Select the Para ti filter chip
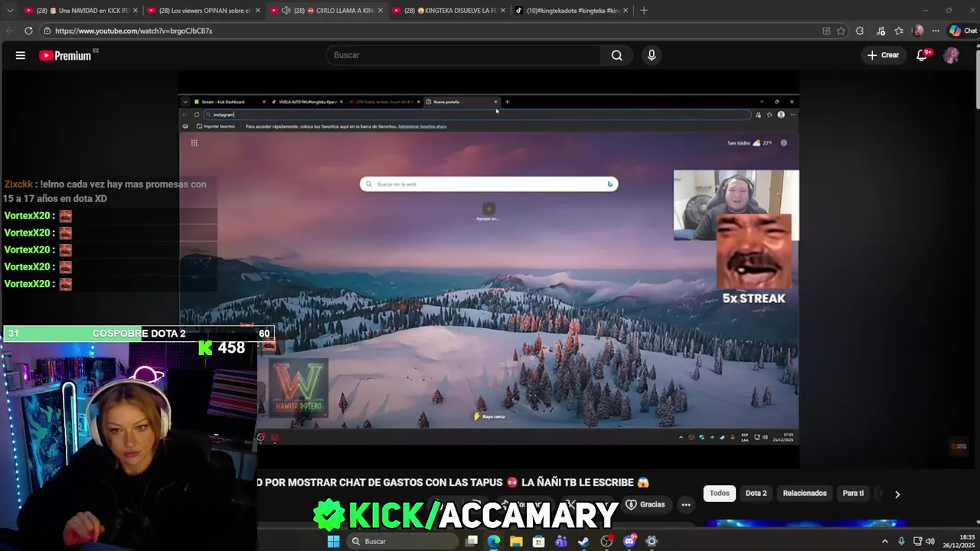Viewport: 980px width, 551px height. [853, 494]
